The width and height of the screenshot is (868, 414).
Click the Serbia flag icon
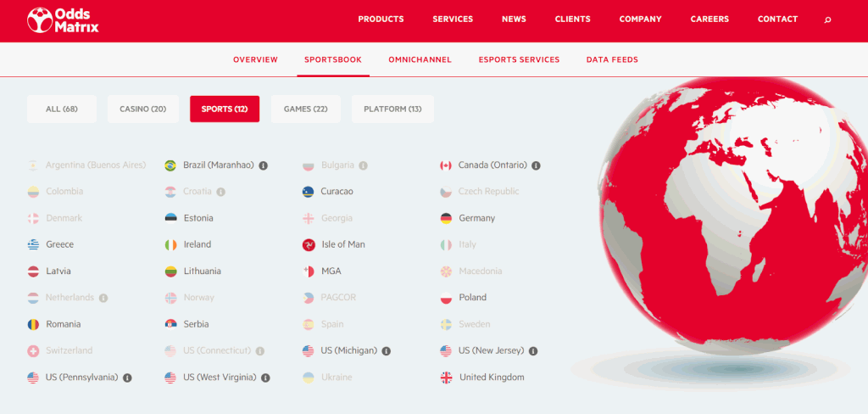click(x=170, y=324)
